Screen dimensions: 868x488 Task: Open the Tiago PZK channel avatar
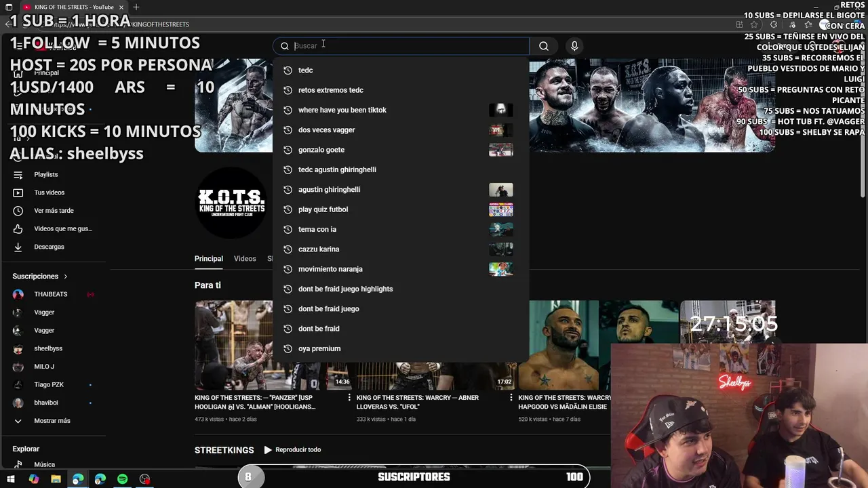pyautogui.click(x=18, y=385)
